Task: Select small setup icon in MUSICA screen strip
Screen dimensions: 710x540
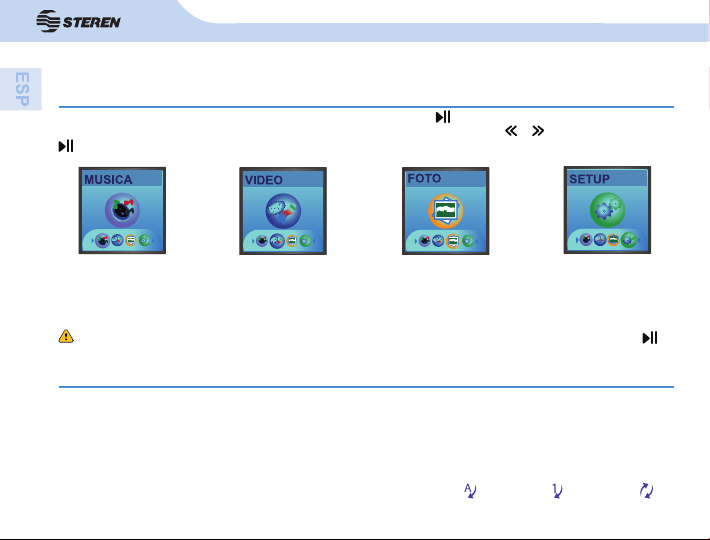Action: pos(144,240)
